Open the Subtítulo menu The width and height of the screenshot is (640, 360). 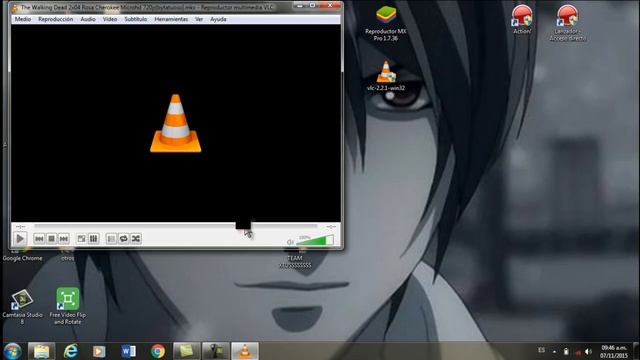[x=136, y=19]
